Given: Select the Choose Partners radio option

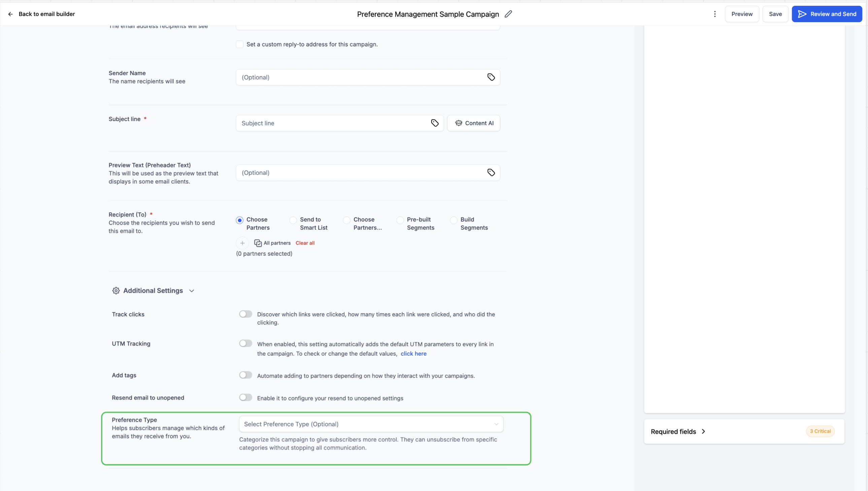Looking at the screenshot, I should 239,220.
